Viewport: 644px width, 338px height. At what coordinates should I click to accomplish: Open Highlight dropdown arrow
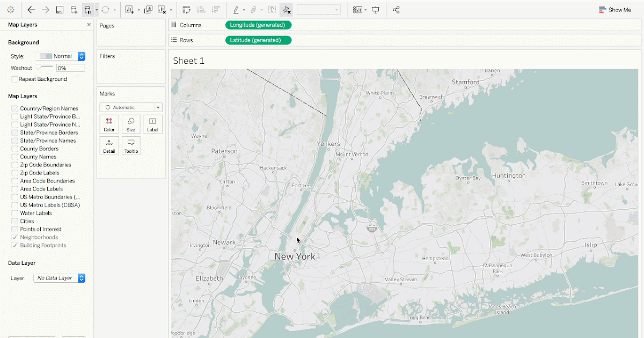tap(244, 10)
